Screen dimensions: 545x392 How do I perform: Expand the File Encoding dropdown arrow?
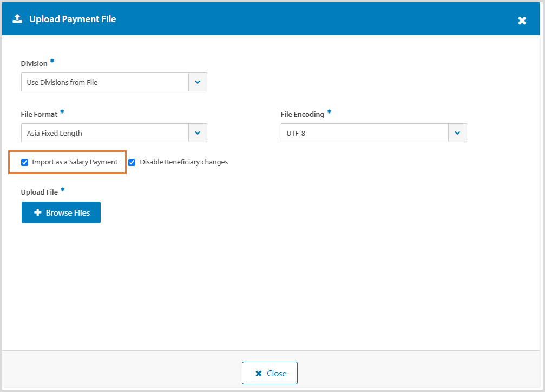(457, 133)
